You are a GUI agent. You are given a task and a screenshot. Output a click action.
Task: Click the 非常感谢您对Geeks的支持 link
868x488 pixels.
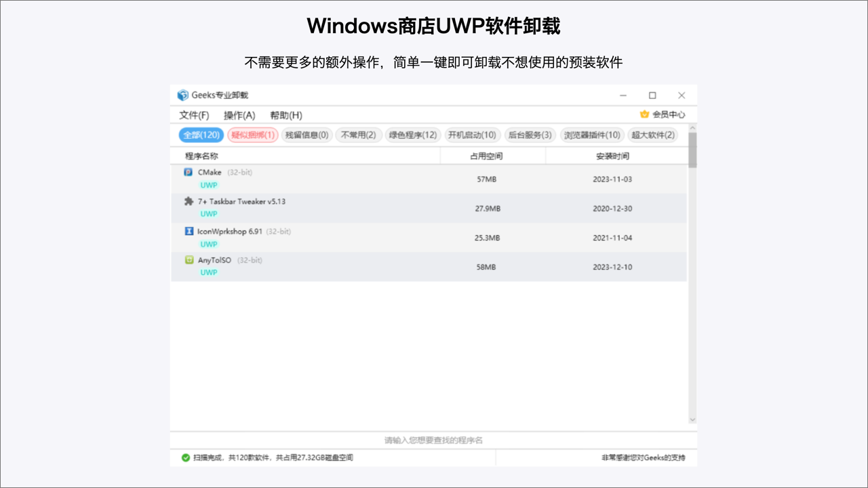(x=641, y=457)
